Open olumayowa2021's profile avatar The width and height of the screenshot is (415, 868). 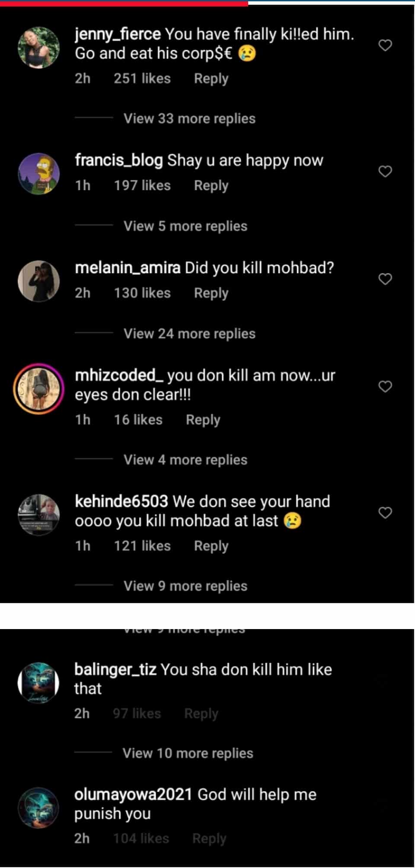click(38, 808)
